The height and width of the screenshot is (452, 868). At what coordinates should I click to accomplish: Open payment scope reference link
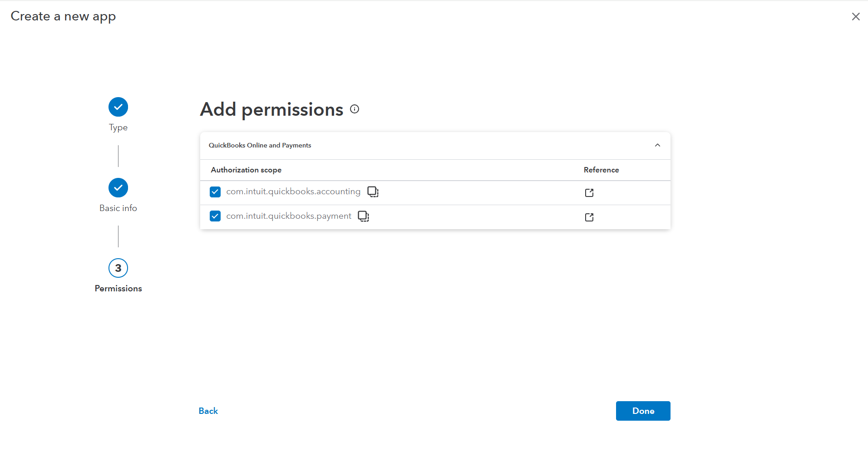pos(589,217)
